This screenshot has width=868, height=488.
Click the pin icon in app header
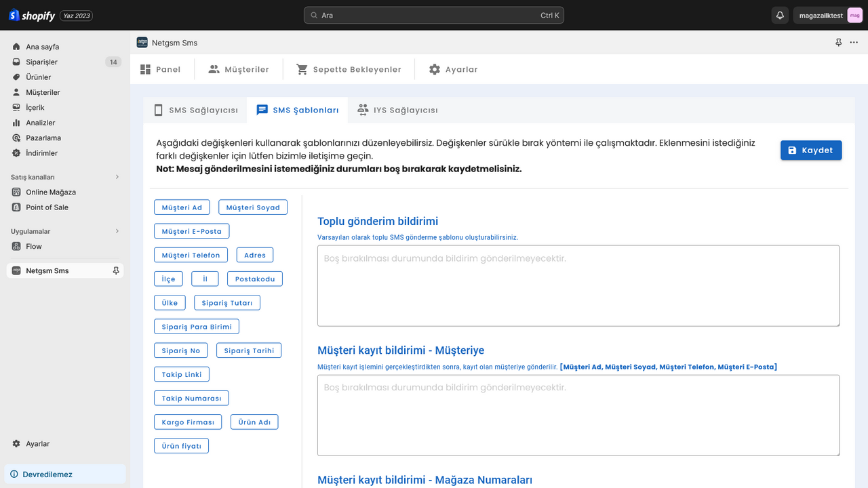coord(838,43)
